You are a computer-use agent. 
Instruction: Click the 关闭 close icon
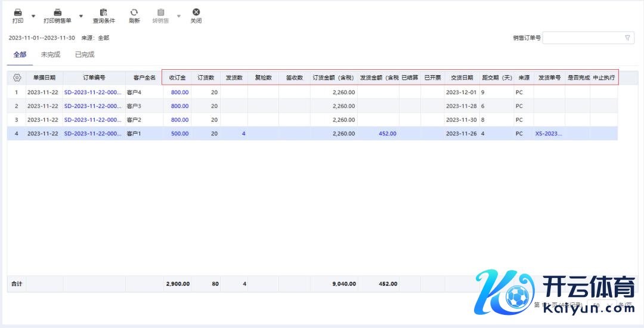196,13
